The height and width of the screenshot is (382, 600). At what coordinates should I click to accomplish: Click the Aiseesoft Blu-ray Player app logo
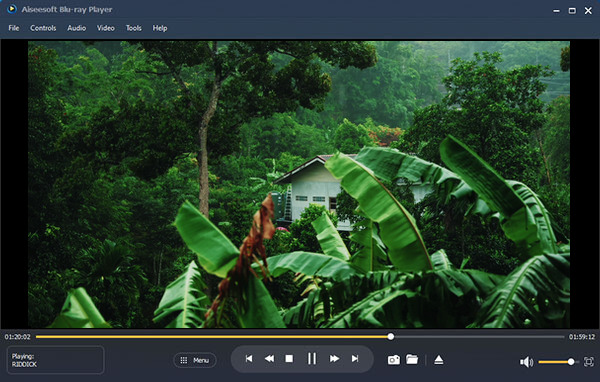(12, 9)
